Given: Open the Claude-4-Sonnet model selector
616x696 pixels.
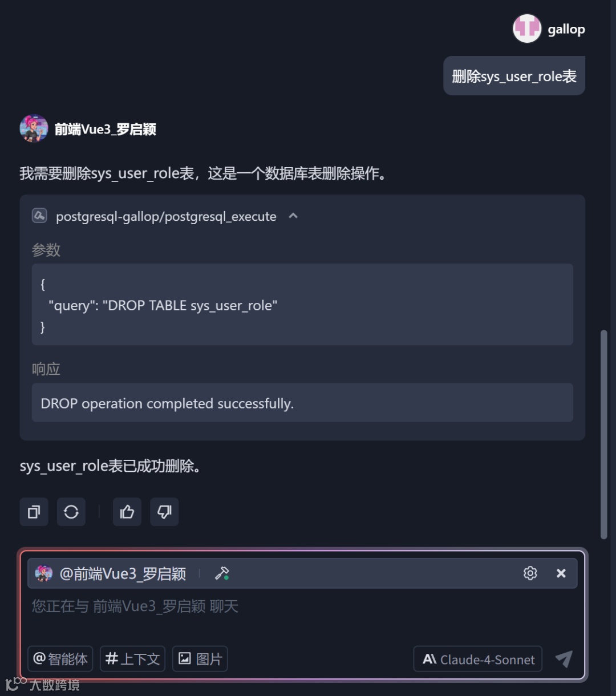Looking at the screenshot, I should coord(478,659).
